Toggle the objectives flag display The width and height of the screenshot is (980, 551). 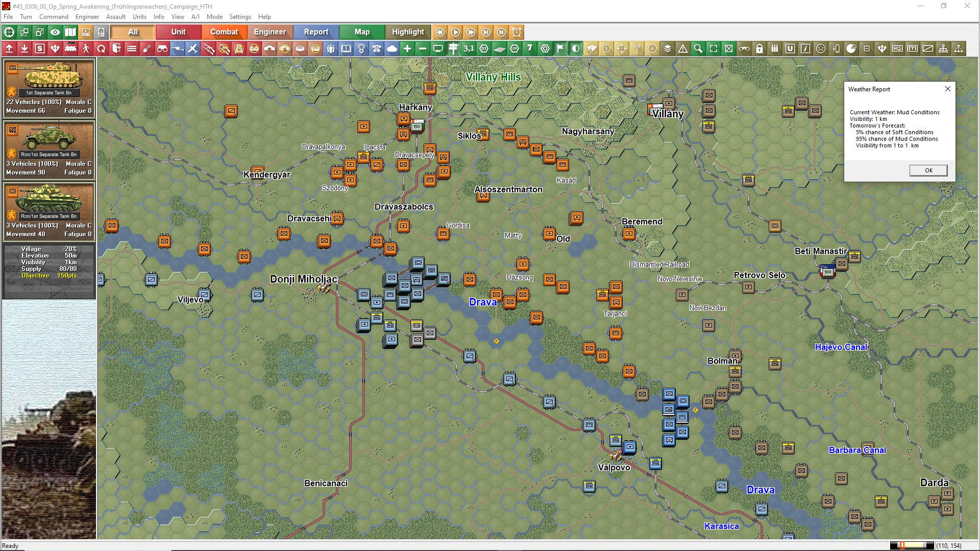[x=560, y=48]
